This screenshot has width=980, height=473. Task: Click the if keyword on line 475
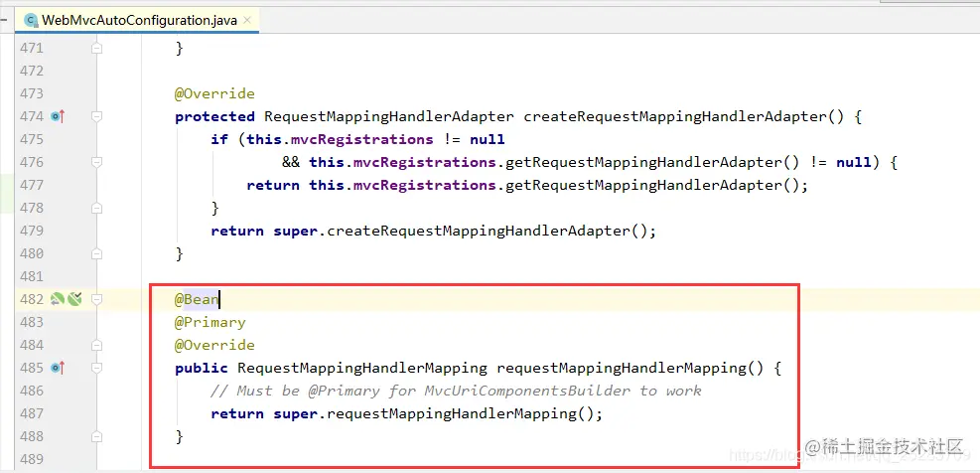pyautogui.click(x=219, y=139)
